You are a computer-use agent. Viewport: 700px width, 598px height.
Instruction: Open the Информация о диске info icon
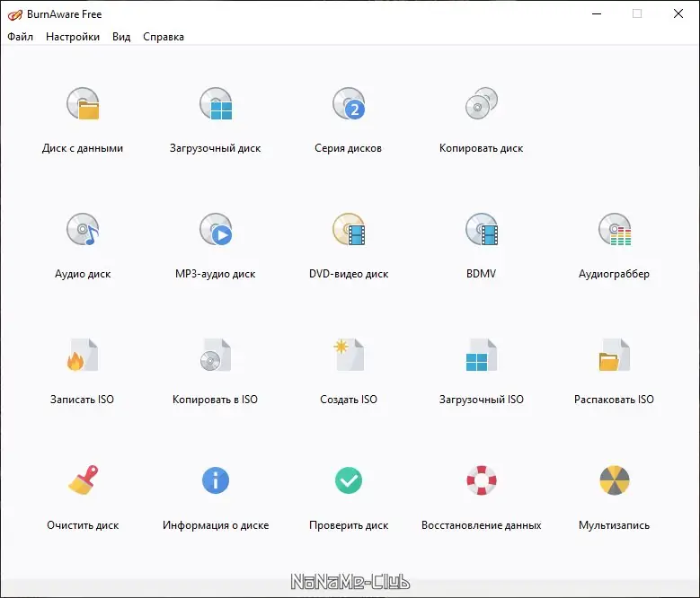[x=216, y=480]
